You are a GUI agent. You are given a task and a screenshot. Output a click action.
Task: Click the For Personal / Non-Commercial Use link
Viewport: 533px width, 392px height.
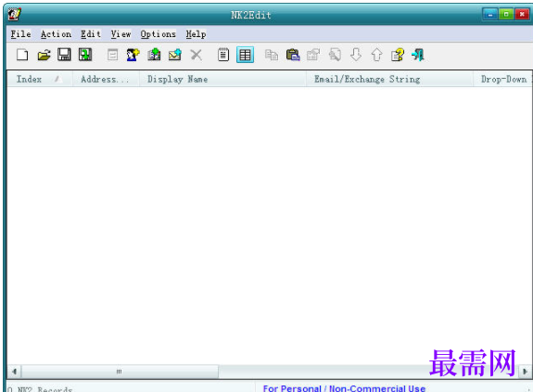[344, 388]
